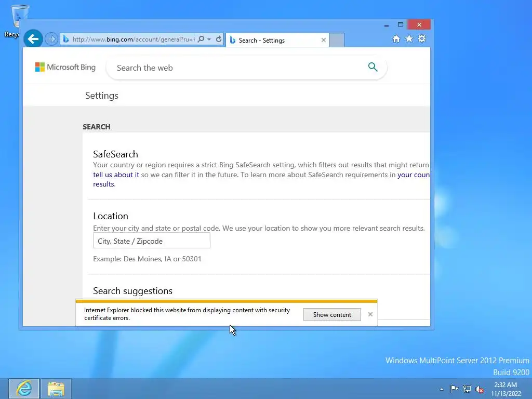
Task: Go back with the browser back arrow
Action: point(33,39)
